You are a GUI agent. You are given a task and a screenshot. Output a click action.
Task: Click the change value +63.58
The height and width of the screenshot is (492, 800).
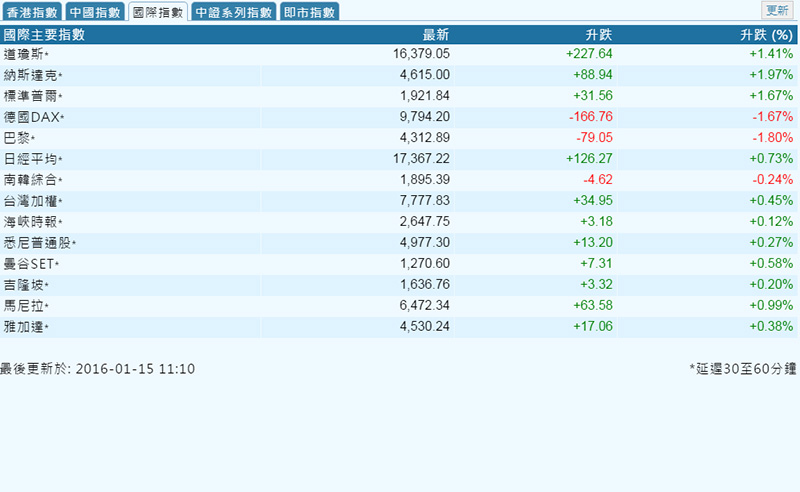point(593,305)
